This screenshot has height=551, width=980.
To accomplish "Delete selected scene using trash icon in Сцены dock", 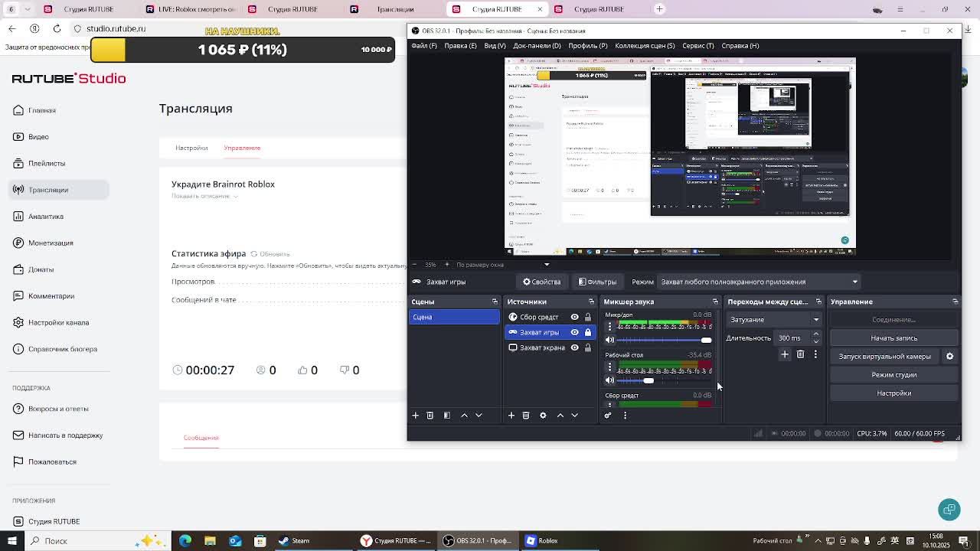I will tap(430, 416).
